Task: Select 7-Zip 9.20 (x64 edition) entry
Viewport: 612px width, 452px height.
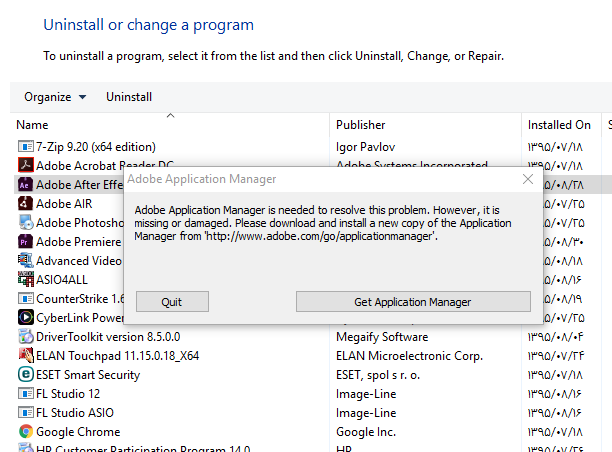Action: pyautogui.click(x=96, y=147)
